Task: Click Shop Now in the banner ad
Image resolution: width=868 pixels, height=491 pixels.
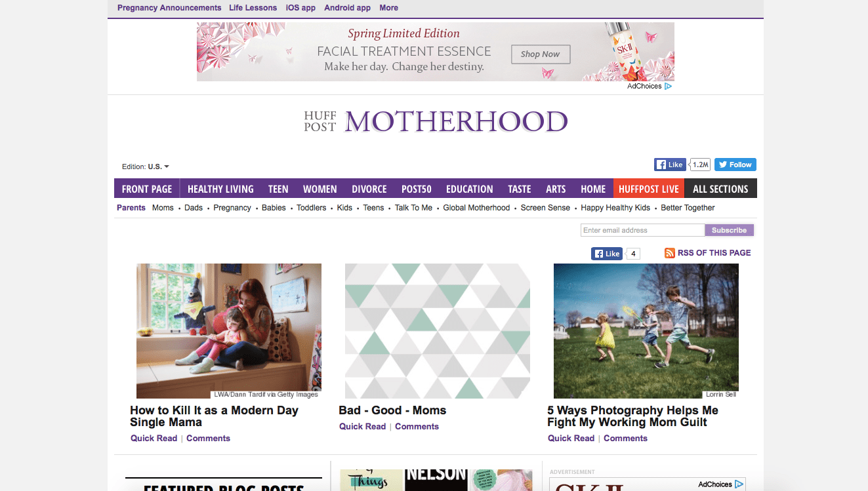Action: coord(540,54)
